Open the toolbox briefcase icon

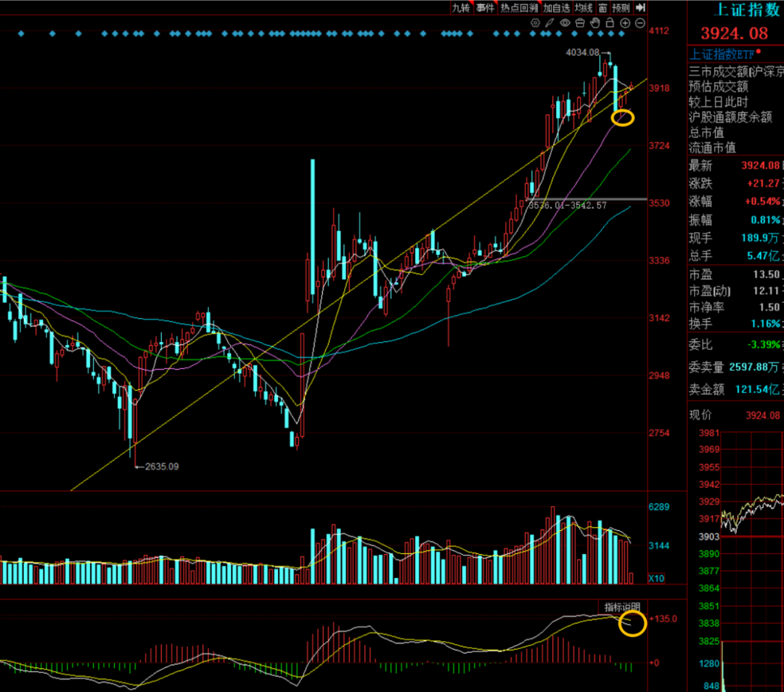coord(579,23)
